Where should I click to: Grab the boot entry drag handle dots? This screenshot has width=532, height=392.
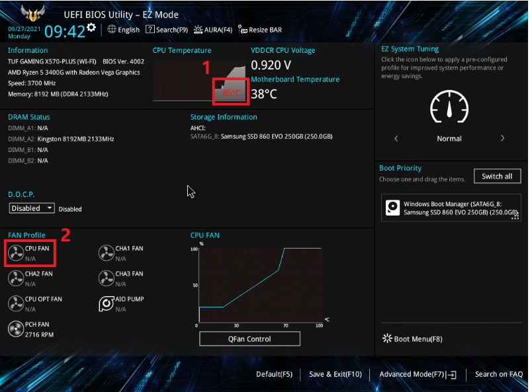point(515,216)
